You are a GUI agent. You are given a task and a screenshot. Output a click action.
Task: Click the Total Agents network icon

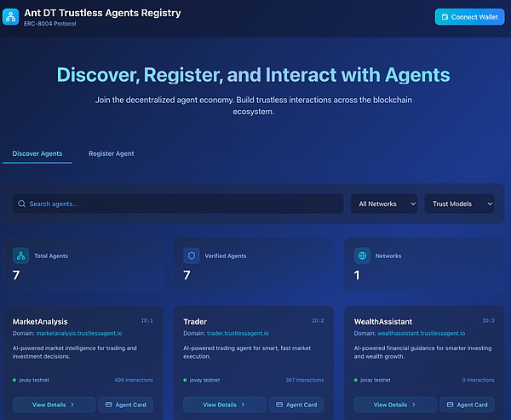tap(20, 256)
